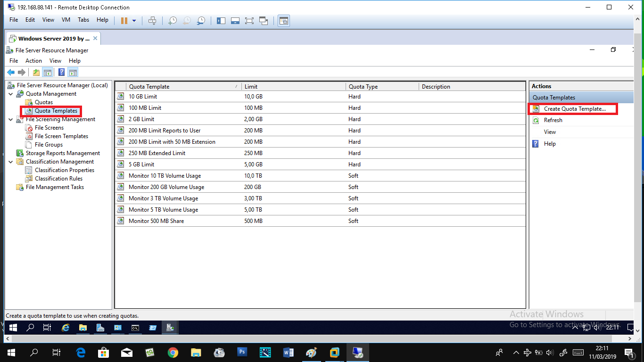Select Quotas in the tree

coord(44,102)
